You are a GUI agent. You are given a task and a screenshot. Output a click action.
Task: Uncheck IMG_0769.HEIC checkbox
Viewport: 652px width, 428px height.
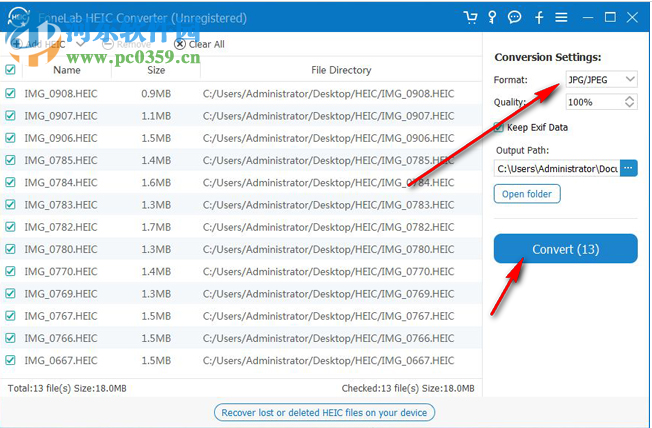10,294
